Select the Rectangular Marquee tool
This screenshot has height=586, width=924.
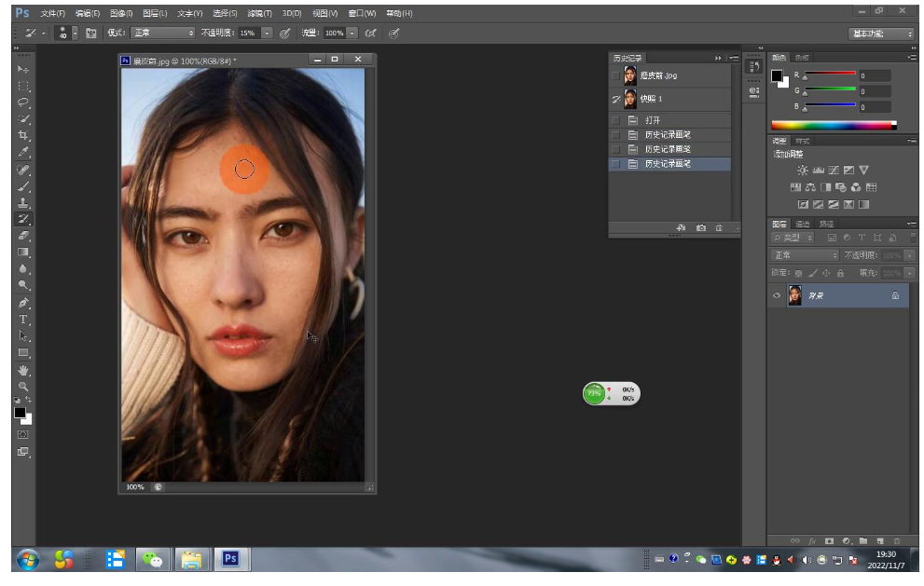[23, 86]
